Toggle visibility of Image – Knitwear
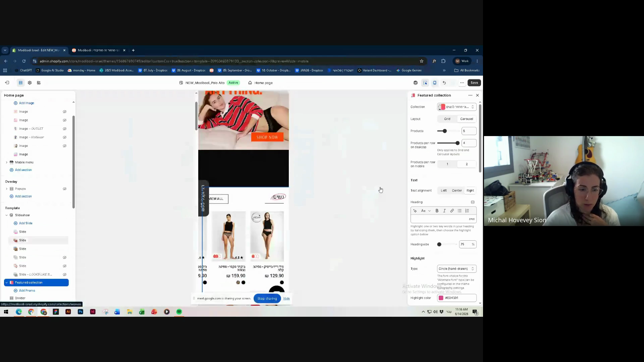 click(64, 137)
